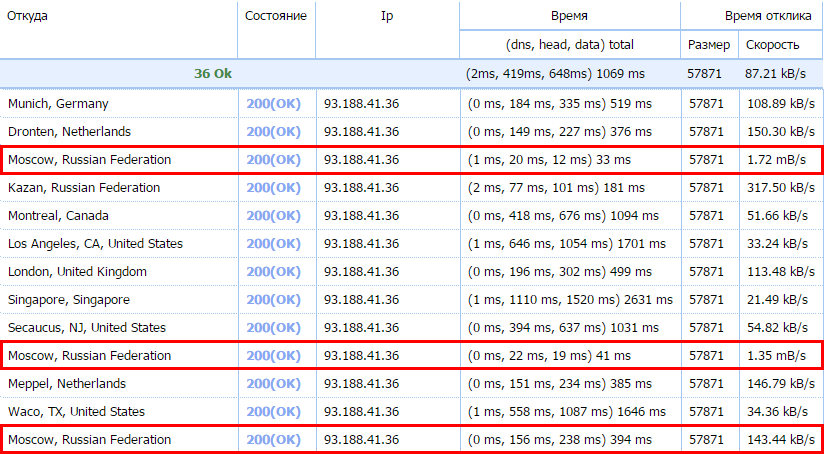
Task: Click the IP address in Meppel, Netherlands row
Action: pos(362,384)
